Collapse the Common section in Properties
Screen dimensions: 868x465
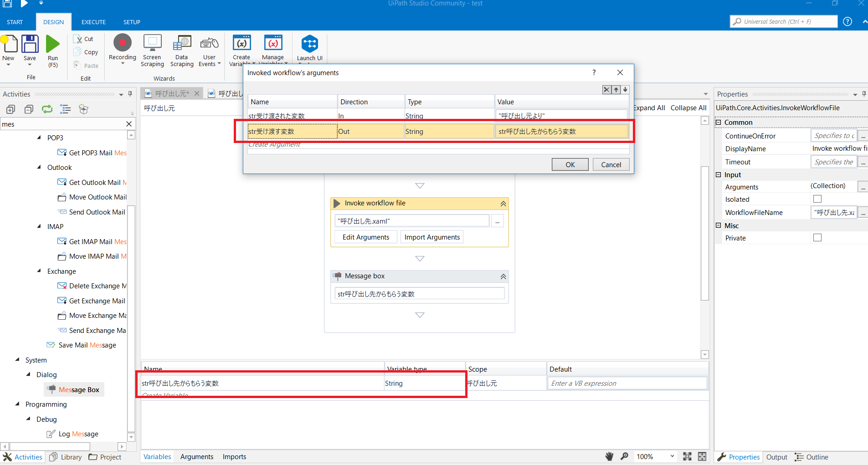click(718, 122)
